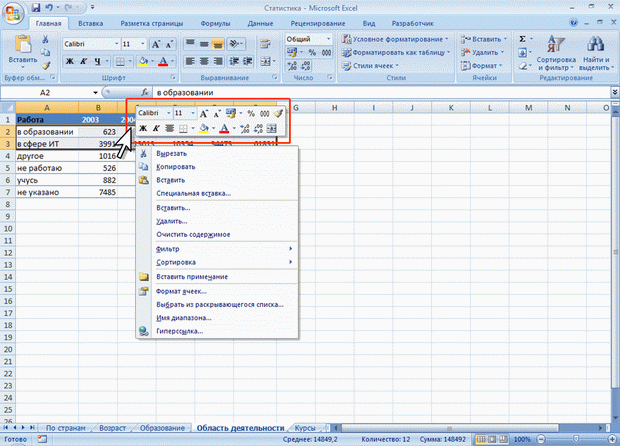
Task: Click ribbon Shrink Font button
Action: pyautogui.click(x=170, y=44)
